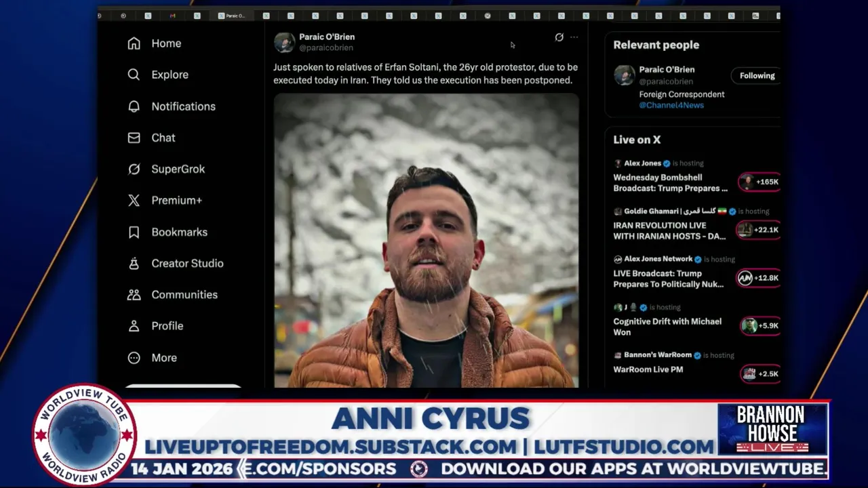Click the Following button for Paraic O'Brien
Image resolution: width=868 pixels, height=488 pixels.
tap(757, 76)
